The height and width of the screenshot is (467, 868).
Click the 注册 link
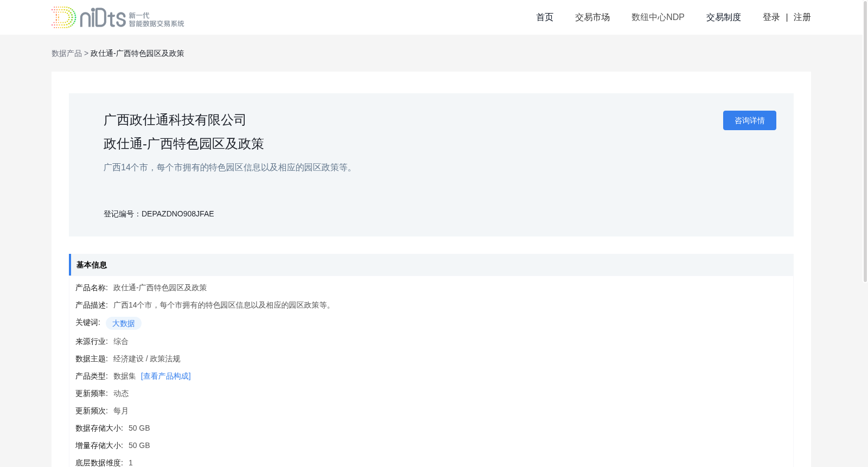(x=802, y=17)
